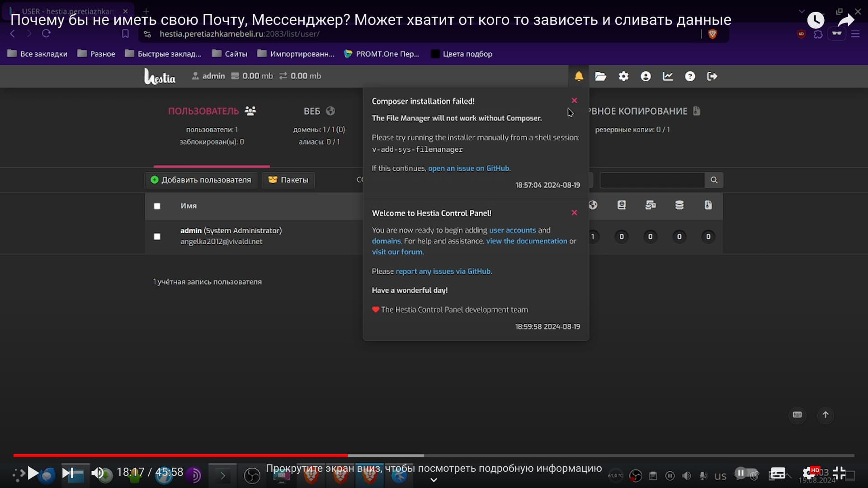The height and width of the screenshot is (488, 868).
Task: Follow the view the documentation link
Action: point(527,241)
